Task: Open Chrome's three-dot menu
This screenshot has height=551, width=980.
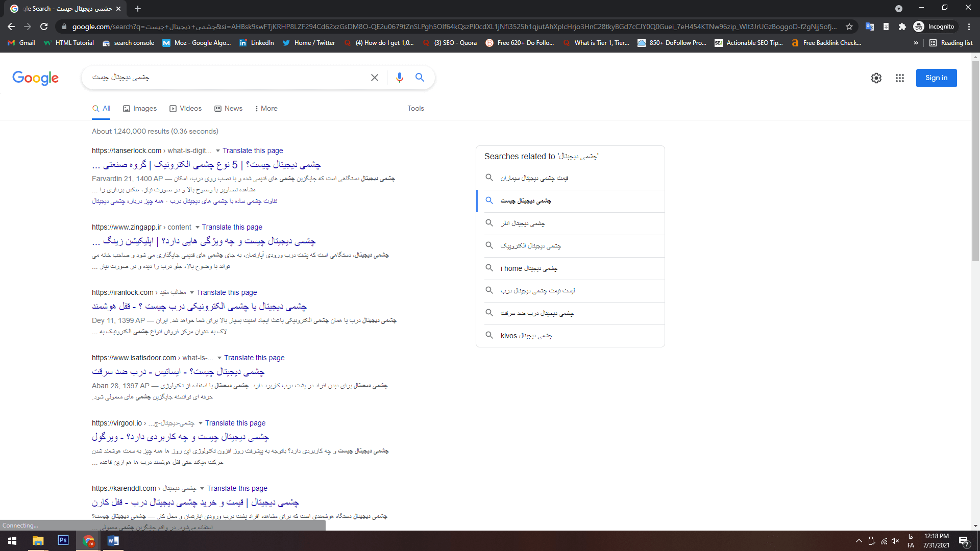Action: [x=969, y=27]
